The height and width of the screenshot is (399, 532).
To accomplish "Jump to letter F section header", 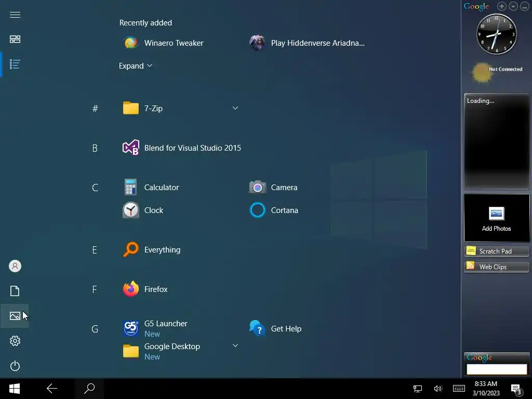I will click(x=95, y=289).
